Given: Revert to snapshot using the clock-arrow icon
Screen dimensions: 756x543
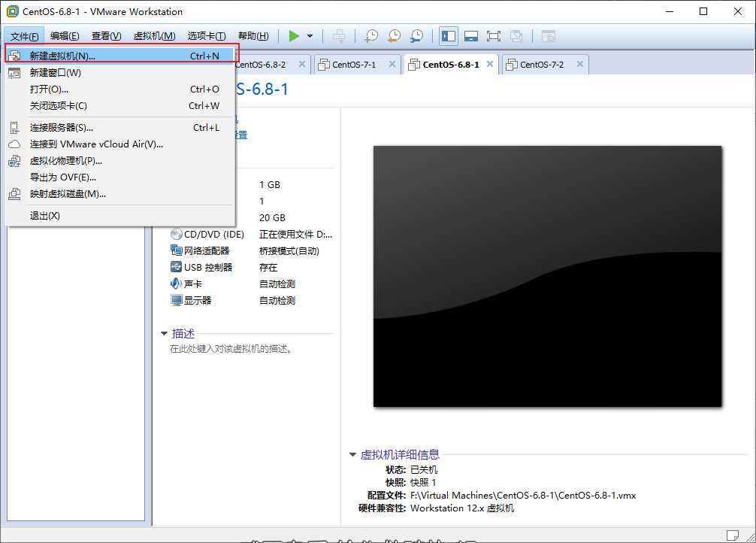Looking at the screenshot, I should (x=394, y=36).
